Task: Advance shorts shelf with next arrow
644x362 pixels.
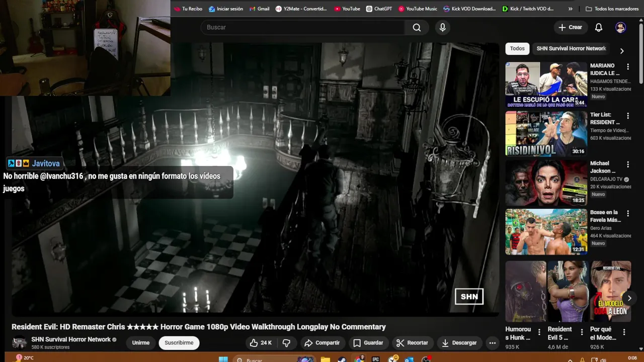Action: 629,298
